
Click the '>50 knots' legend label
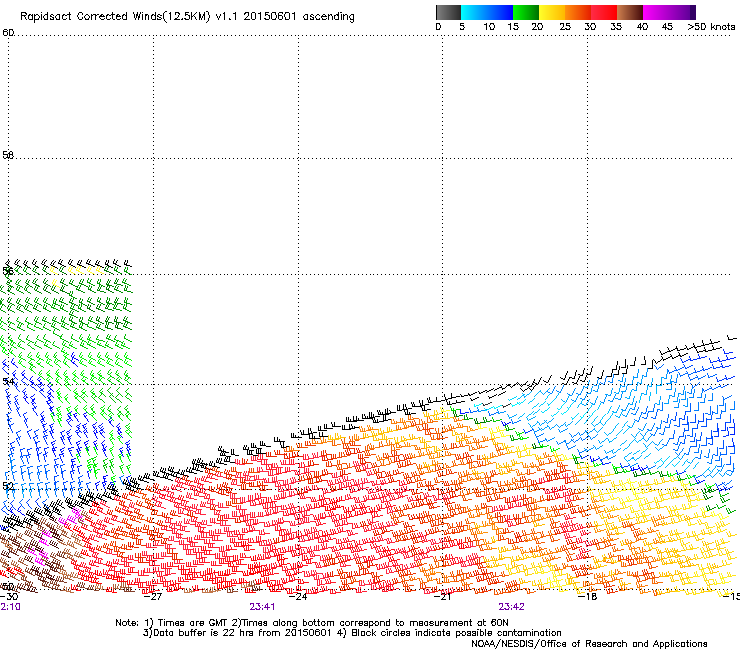711,27
